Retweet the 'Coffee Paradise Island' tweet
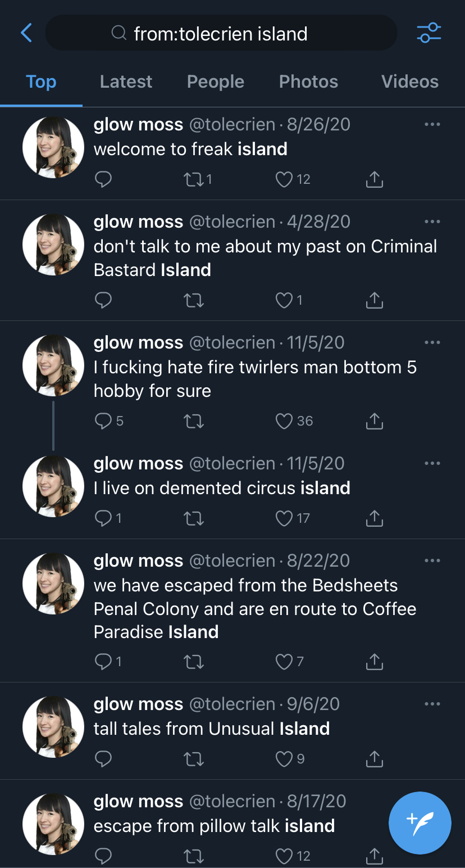The image size is (465, 868). pyautogui.click(x=194, y=662)
